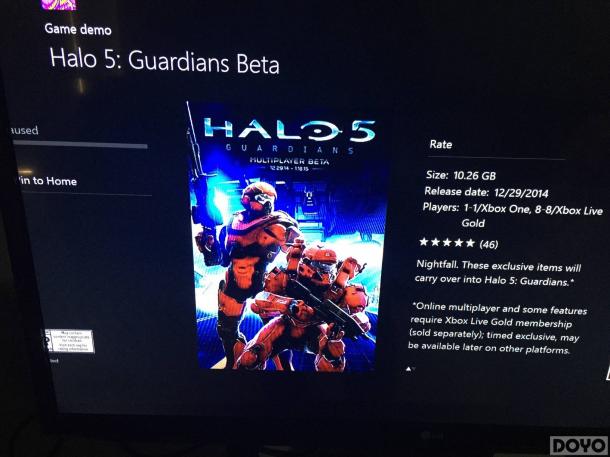The image size is (610, 457).
Task: Click the Nightfall exclusive items description
Action: 498,274
